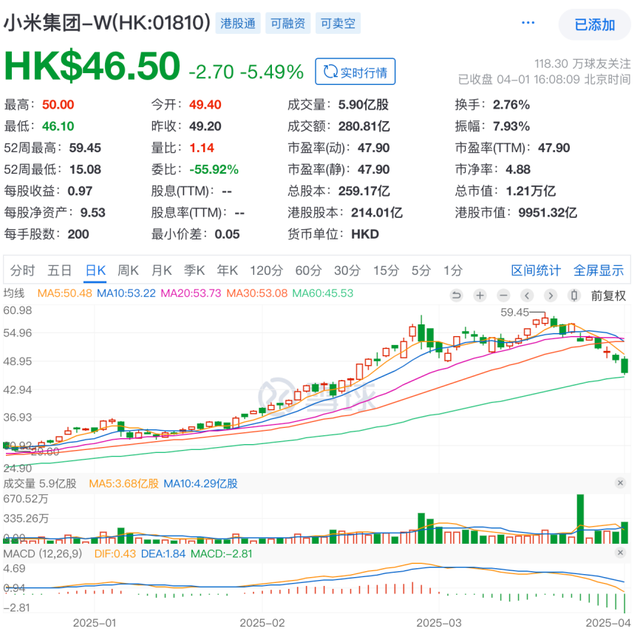Viewport: 640px width, 634px height.
Task: Switch to the 五日 chart tab
Action: [x=60, y=270]
